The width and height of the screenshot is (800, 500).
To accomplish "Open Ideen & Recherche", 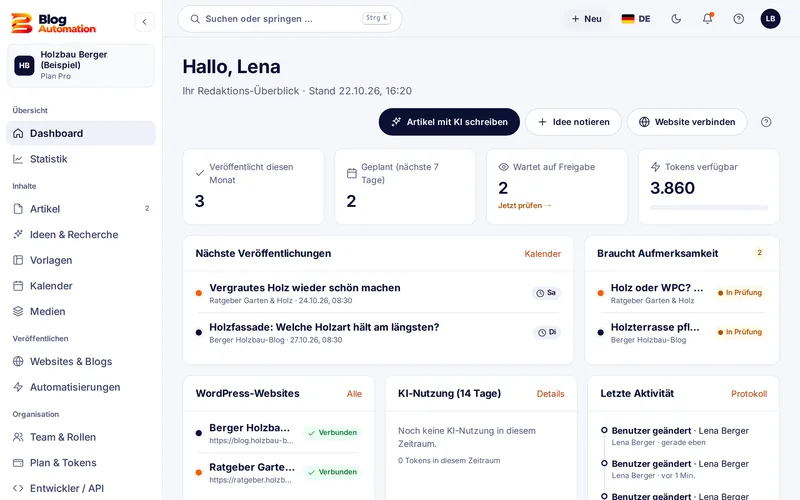I will (81, 235).
